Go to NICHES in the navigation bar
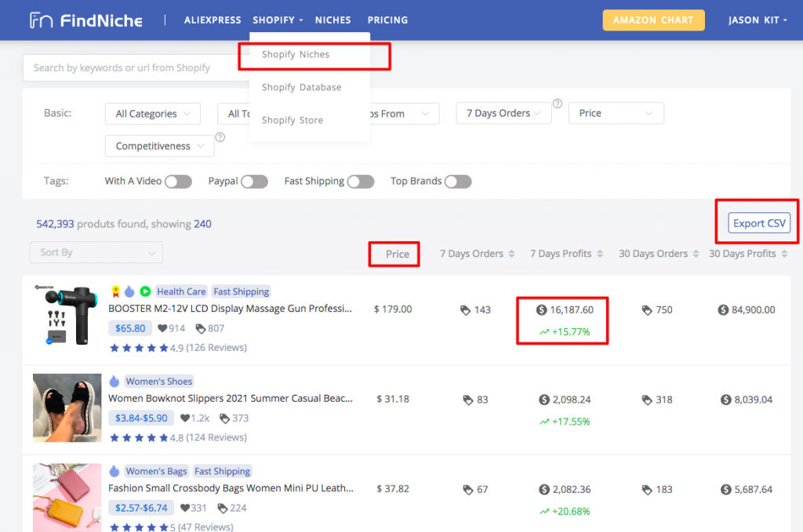Viewport: 803px width, 532px height. 332,20
